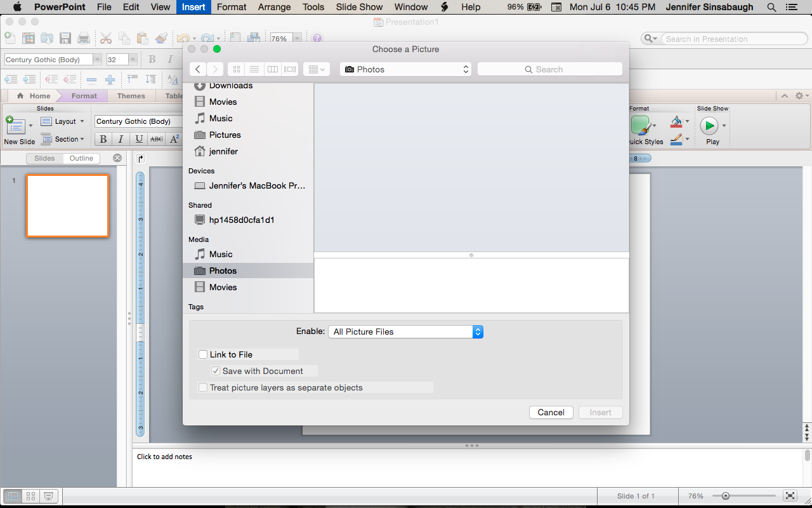Switch dialog to cover flow view
The image size is (812, 508).
(290, 69)
